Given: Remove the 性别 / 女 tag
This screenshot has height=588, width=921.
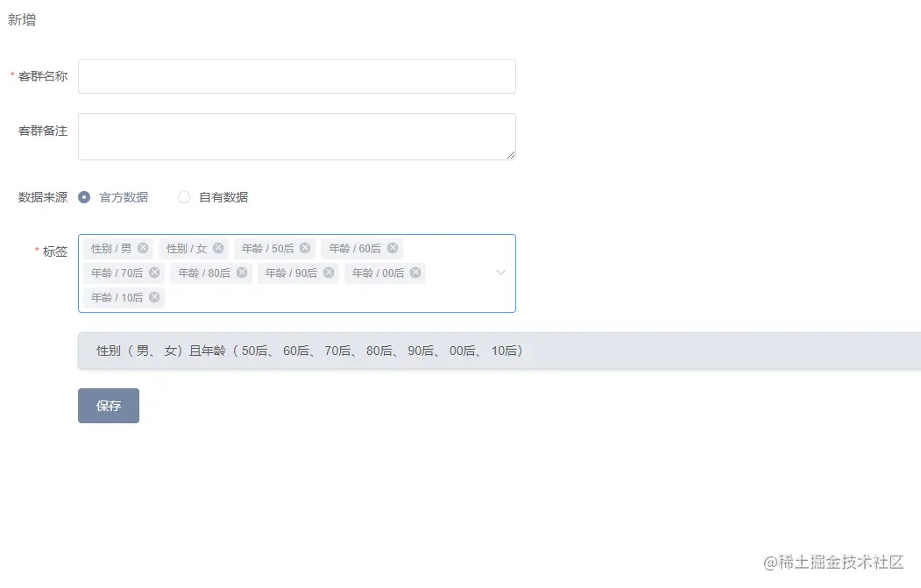Looking at the screenshot, I should click(x=218, y=248).
